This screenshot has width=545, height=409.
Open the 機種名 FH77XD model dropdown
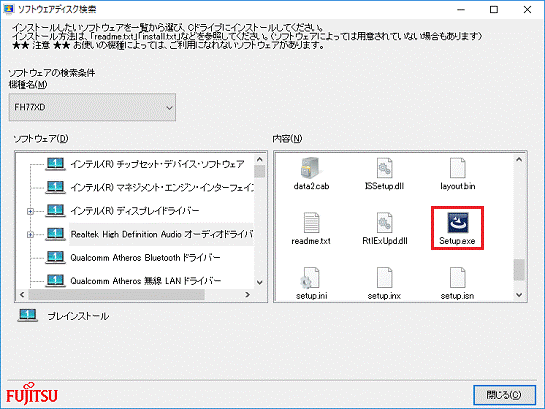92,107
